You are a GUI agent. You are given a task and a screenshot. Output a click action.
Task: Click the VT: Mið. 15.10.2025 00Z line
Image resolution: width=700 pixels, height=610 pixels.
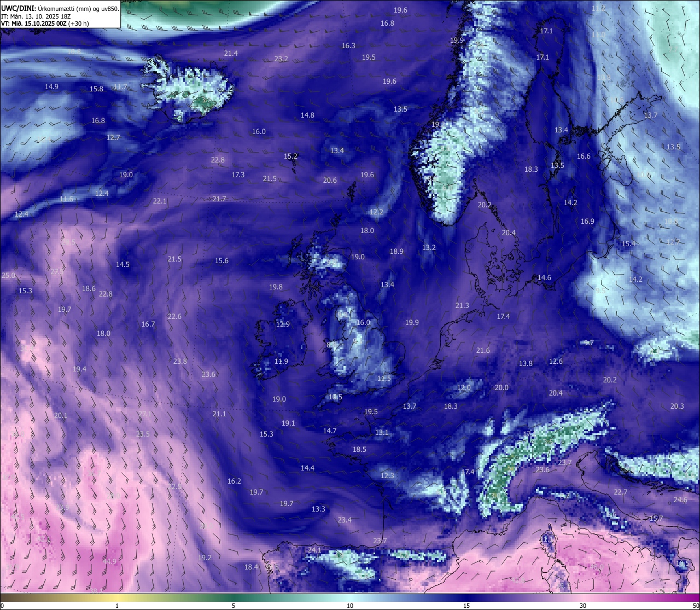[x=45, y=24]
